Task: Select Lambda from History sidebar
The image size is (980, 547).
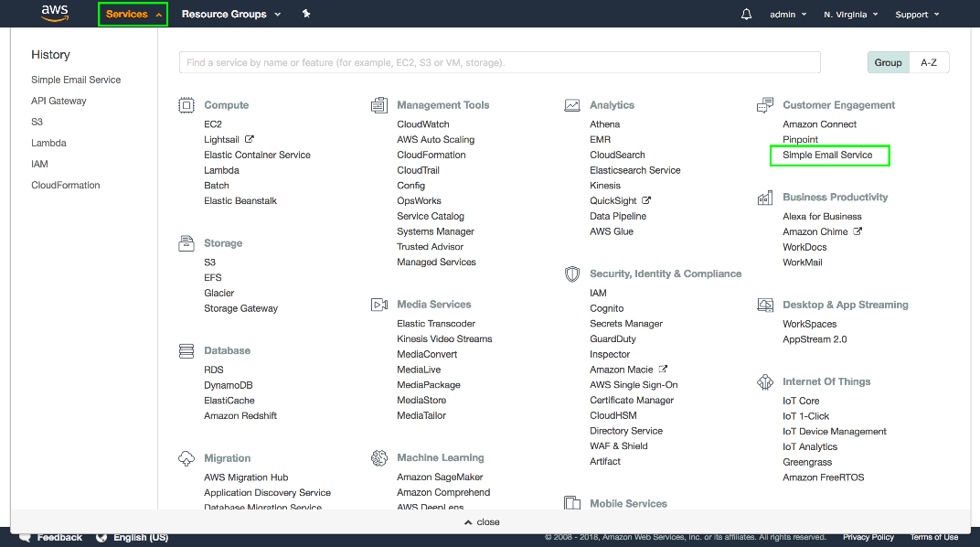Action: point(48,144)
